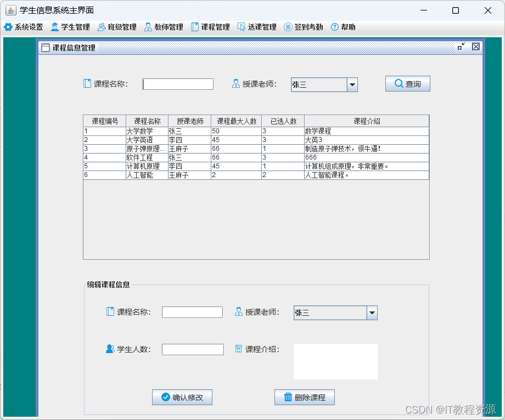
Task: Click the search 授课老师 combo box showing 张三
Action: pos(324,85)
